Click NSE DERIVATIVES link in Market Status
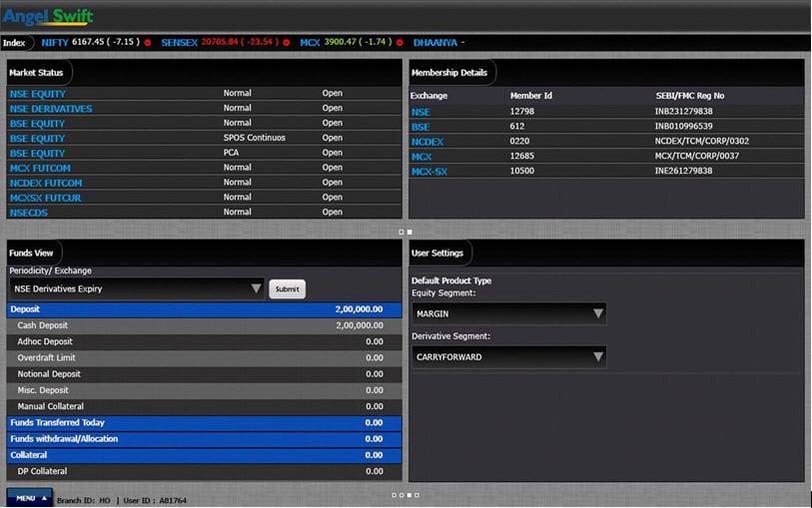The height and width of the screenshot is (508, 812). tap(51, 109)
